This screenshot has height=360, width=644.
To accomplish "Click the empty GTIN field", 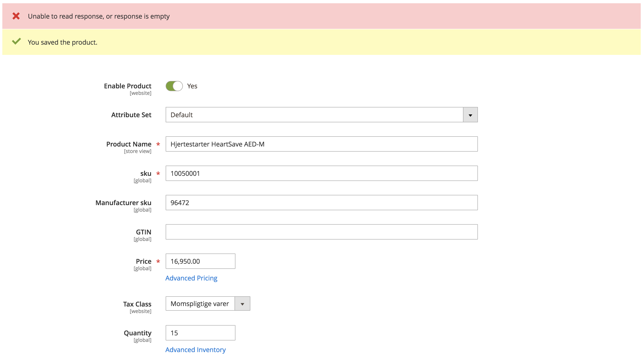I will (321, 232).
